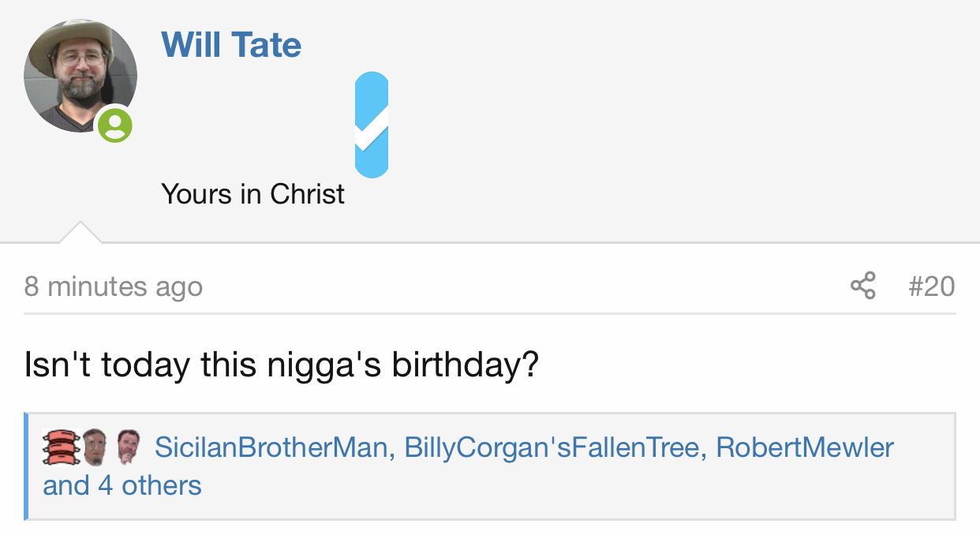This screenshot has width=980, height=535.
Task: Select the "Yours in Christ" user title
Action: (x=252, y=193)
